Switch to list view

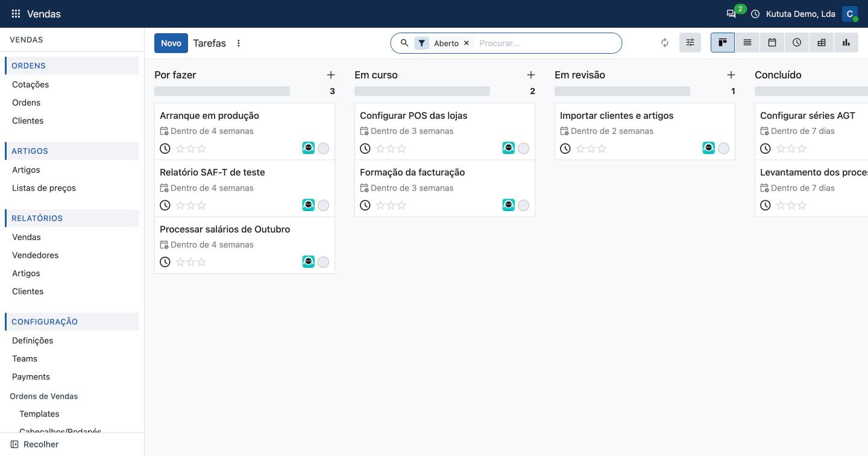point(747,43)
